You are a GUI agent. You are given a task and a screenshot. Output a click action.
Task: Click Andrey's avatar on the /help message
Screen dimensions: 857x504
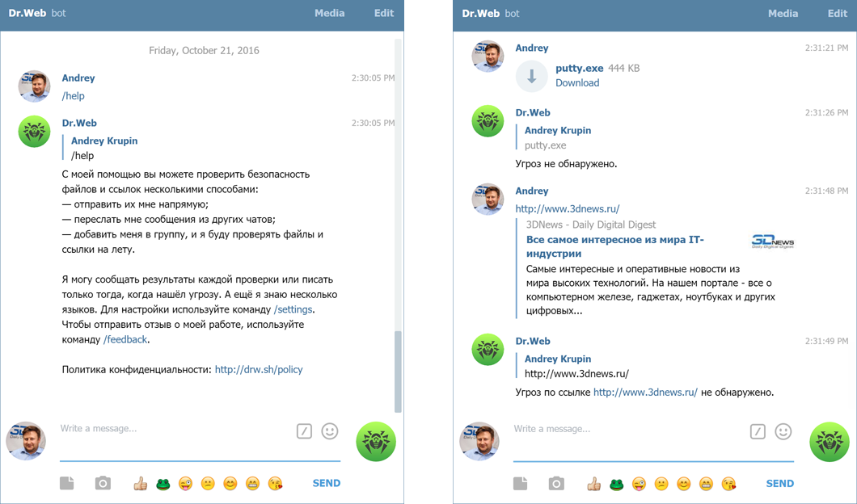(35, 86)
